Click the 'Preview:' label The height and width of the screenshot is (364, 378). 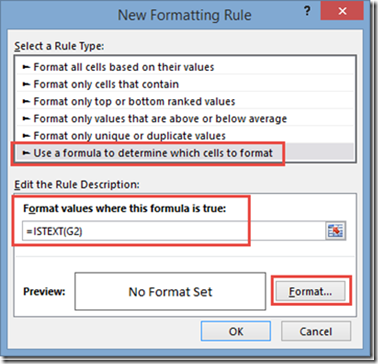pyautogui.click(x=44, y=292)
